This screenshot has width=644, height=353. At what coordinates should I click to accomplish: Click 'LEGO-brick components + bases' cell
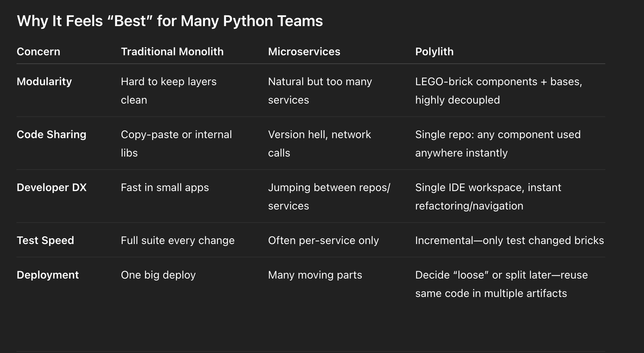pyautogui.click(x=499, y=91)
